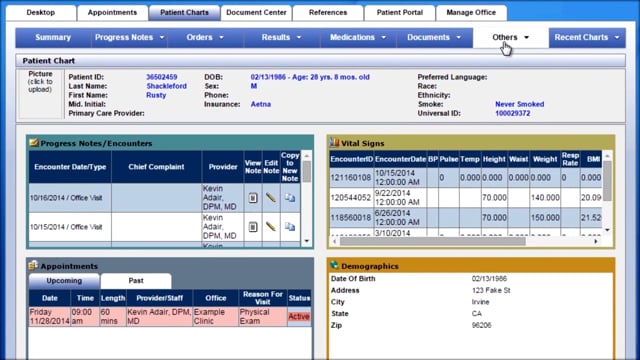Image resolution: width=640 pixels, height=360 pixels.
Task: Edit note pencil for 10/15/2014 visit
Action: (x=271, y=227)
